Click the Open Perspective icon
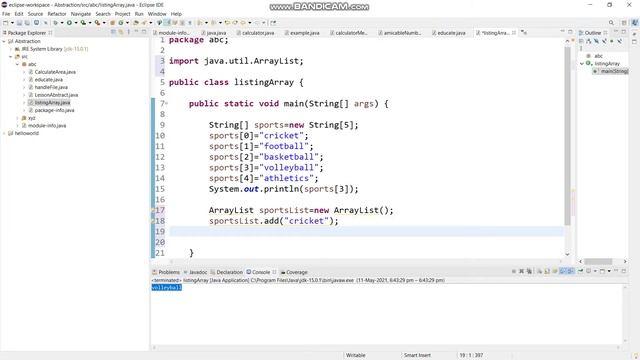Image resolution: width=640 pixels, height=360 pixels. 624,22
